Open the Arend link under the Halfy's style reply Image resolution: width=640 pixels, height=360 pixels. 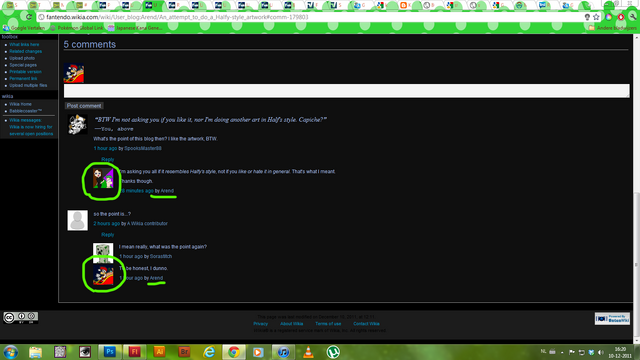point(167,191)
